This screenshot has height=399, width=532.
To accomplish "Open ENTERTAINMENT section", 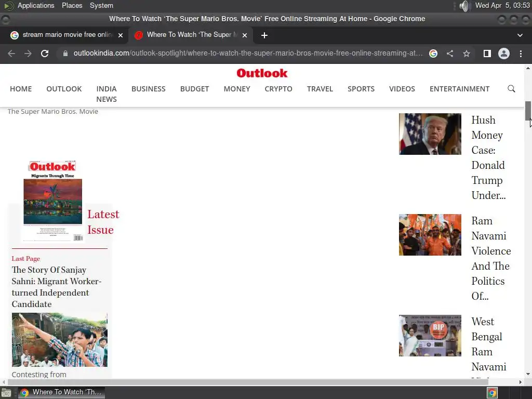I will click(459, 89).
